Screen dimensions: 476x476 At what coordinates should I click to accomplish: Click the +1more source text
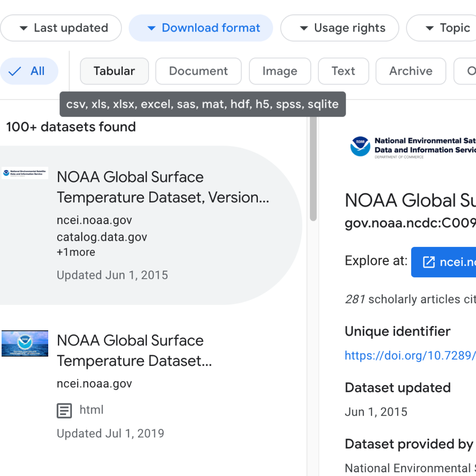(x=76, y=252)
